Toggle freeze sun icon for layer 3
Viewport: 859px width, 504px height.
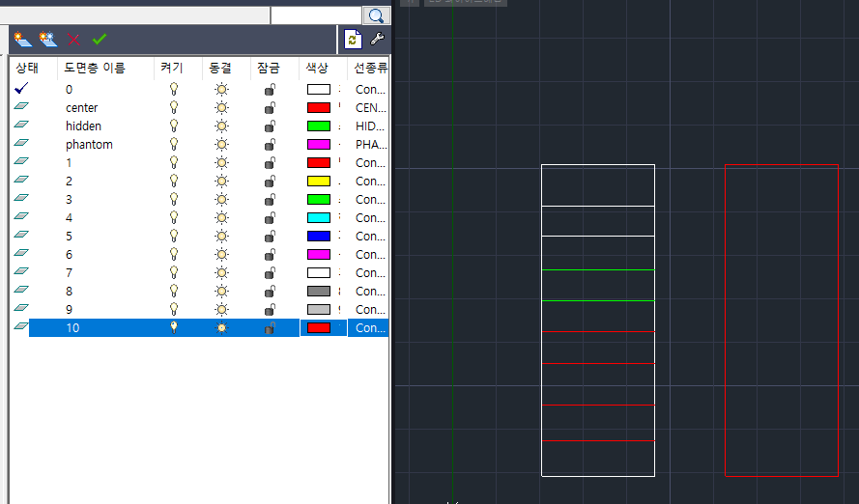coord(221,199)
